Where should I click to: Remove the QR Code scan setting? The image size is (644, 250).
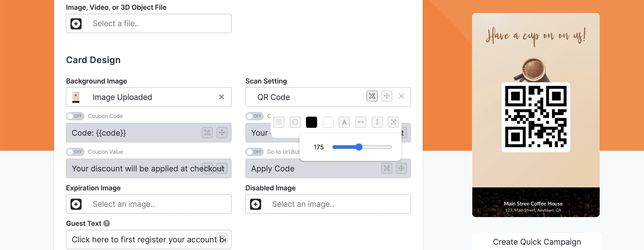[401, 96]
